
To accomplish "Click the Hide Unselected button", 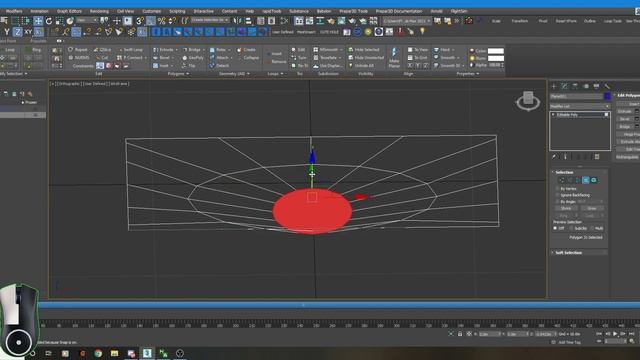I will click(x=366, y=58).
